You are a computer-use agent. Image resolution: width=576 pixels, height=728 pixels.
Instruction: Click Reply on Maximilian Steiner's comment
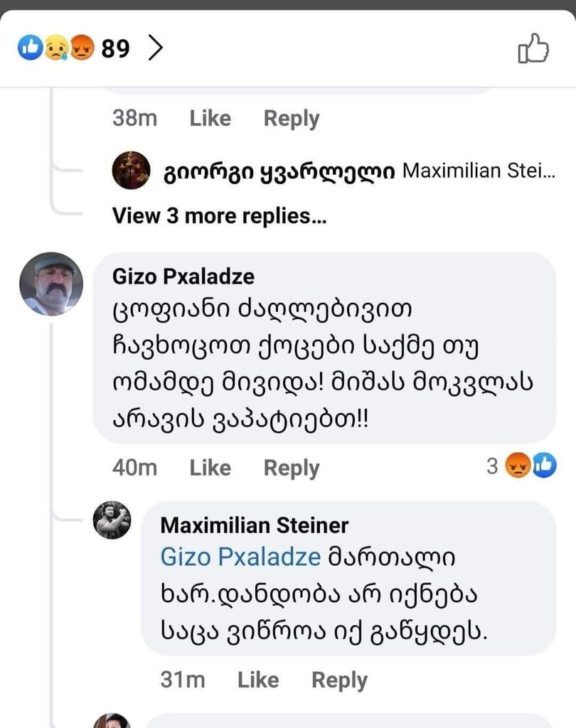tap(339, 680)
